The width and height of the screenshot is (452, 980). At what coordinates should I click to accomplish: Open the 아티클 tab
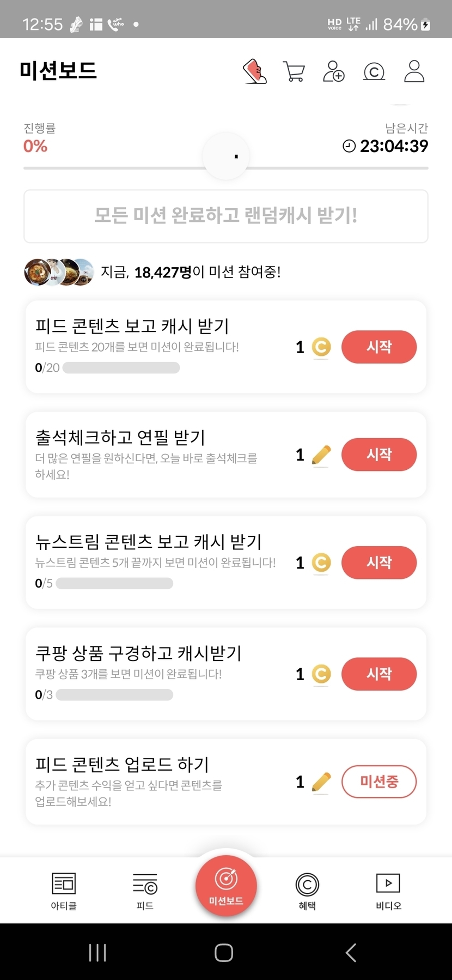coord(64,891)
